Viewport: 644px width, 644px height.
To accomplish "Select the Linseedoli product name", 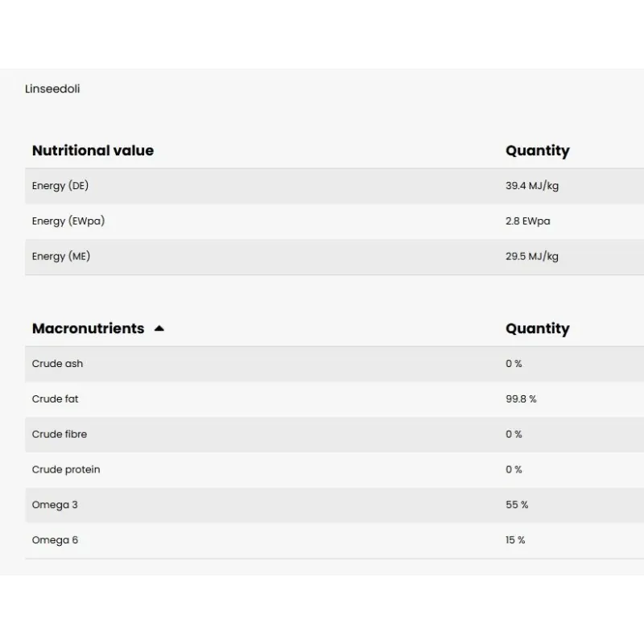I will click(52, 89).
